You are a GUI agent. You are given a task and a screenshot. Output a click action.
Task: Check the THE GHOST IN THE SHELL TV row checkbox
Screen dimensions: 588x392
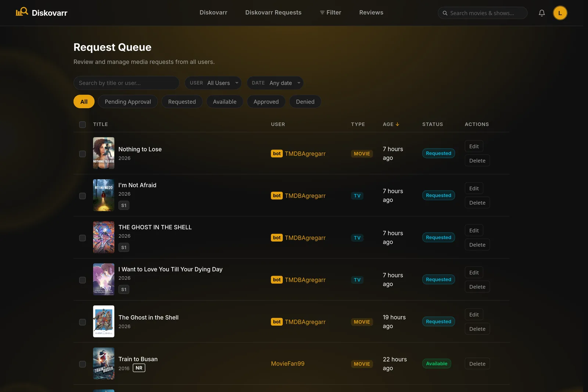coord(82,238)
